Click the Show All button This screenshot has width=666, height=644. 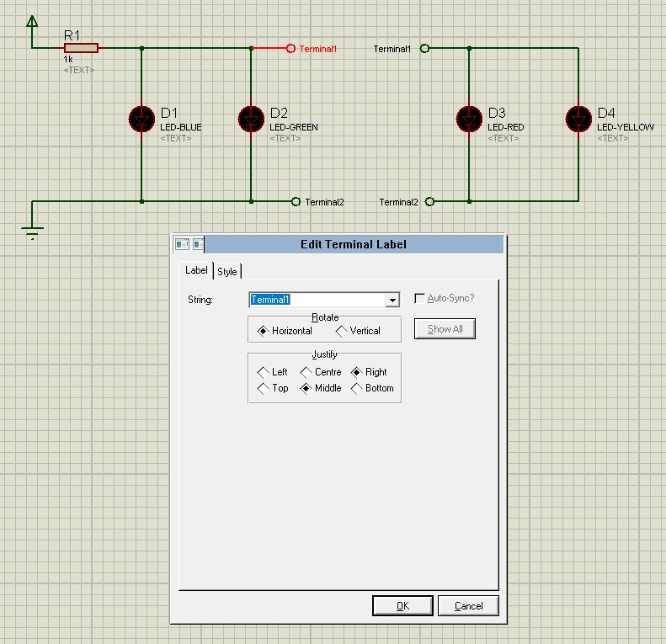point(445,329)
